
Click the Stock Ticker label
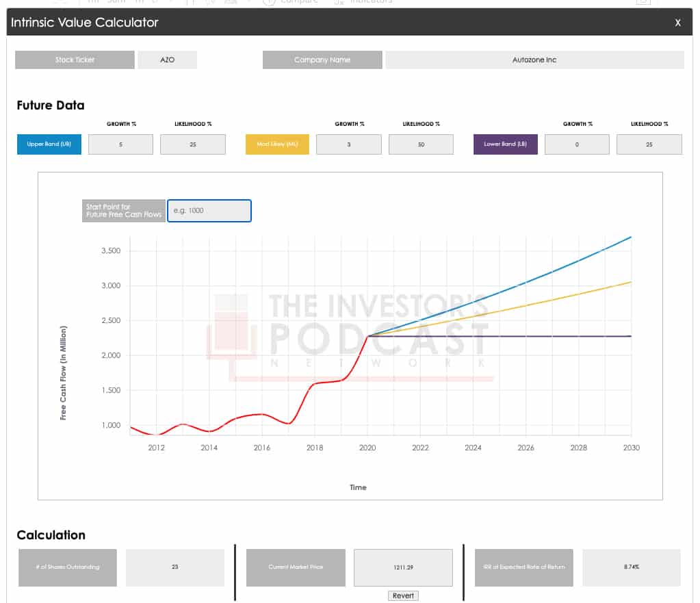[75, 60]
